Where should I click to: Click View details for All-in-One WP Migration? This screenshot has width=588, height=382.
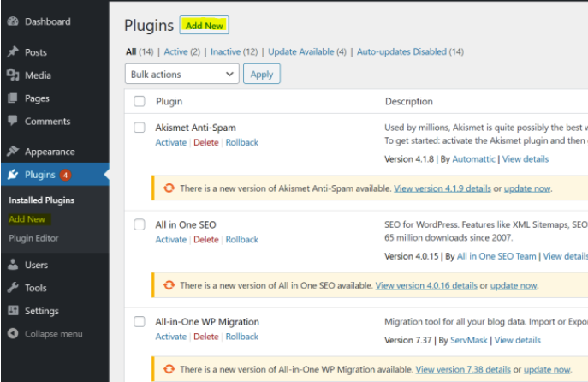point(518,340)
